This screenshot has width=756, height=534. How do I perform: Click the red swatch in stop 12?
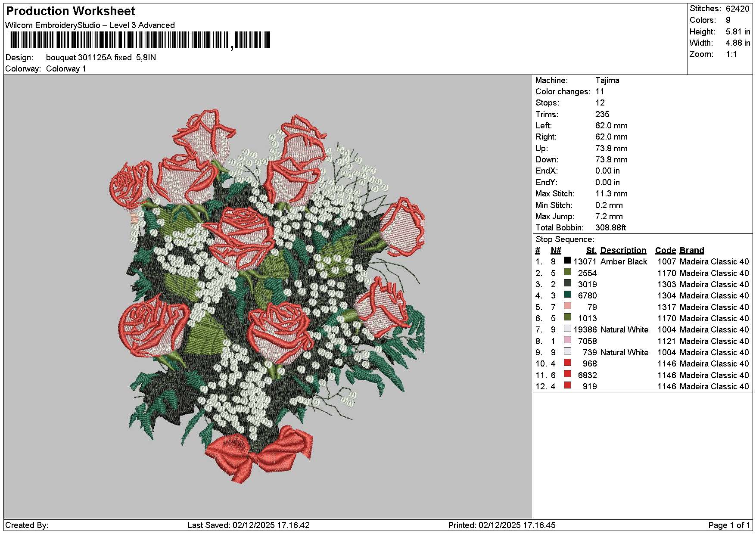pos(568,385)
